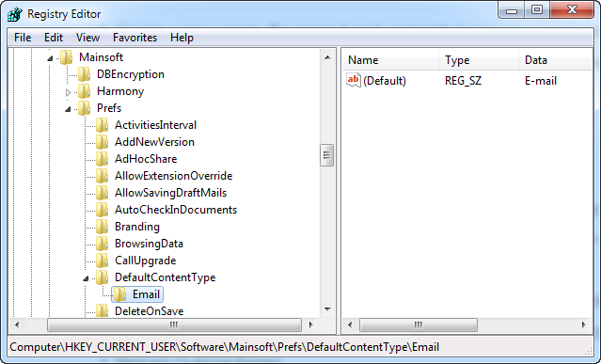601x364 pixels.
Task: Collapse the Prefs key
Action: (x=68, y=109)
